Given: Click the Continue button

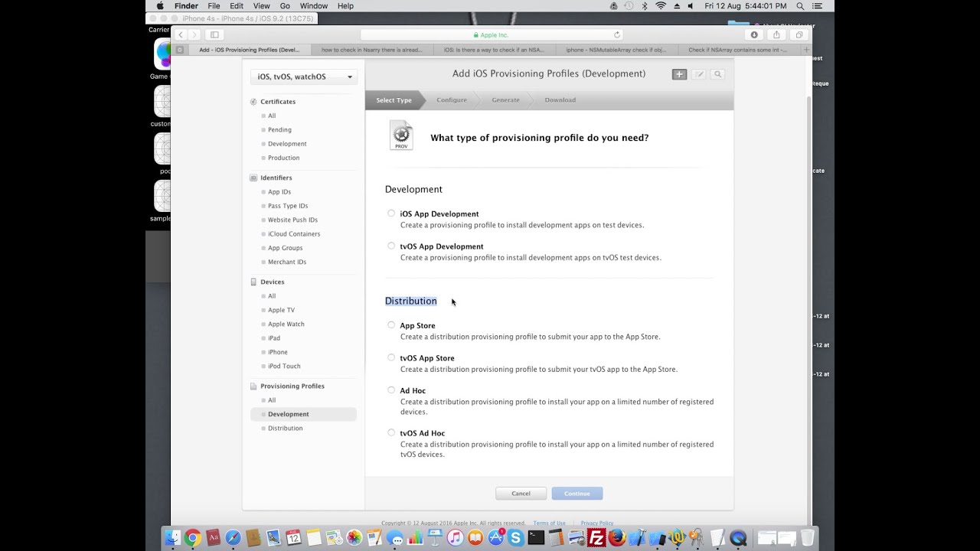Looking at the screenshot, I should pyautogui.click(x=577, y=494).
